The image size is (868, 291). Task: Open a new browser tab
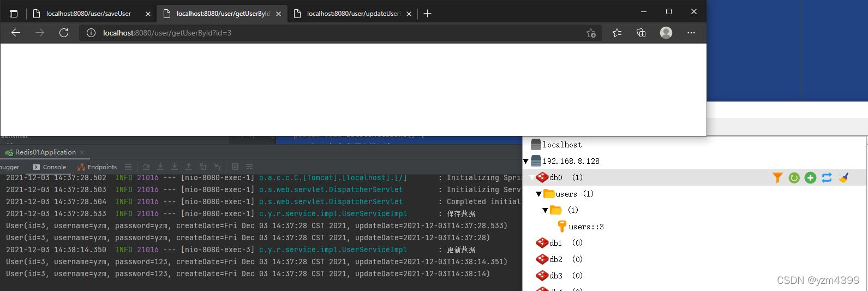[427, 14]
